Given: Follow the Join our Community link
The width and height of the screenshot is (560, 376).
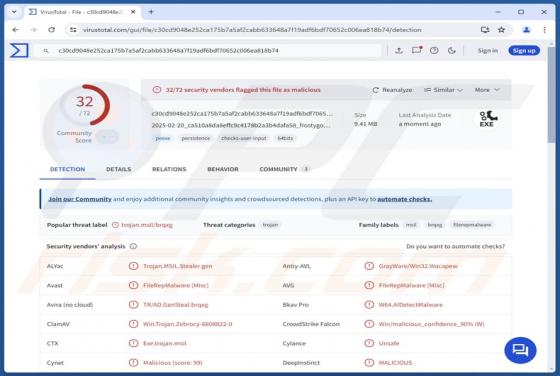Looking at the screenshot, I should pyautogui.click(x=80, y=199).
